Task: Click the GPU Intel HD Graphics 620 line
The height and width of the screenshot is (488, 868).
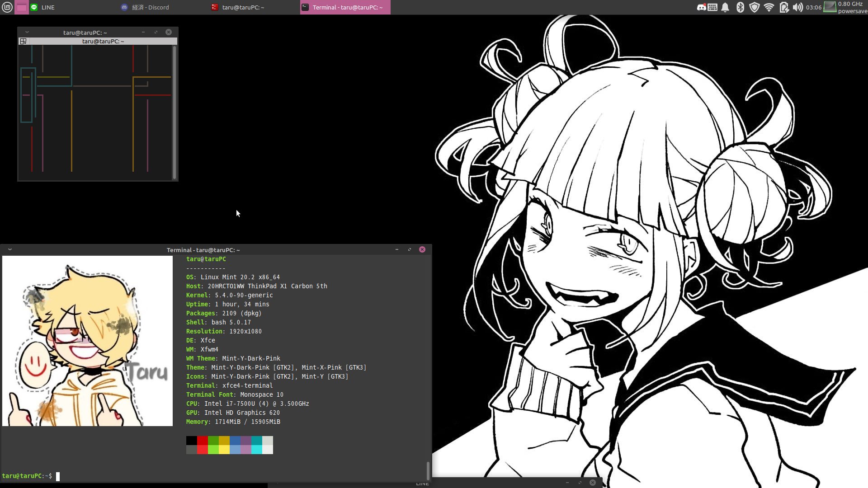Action: coord(233,413)
